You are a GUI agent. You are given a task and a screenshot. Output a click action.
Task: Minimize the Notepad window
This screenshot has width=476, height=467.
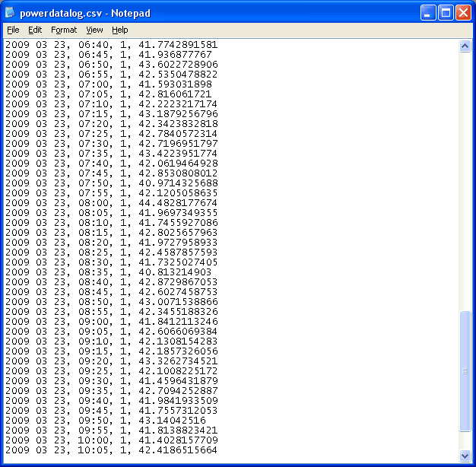point(429,13)
